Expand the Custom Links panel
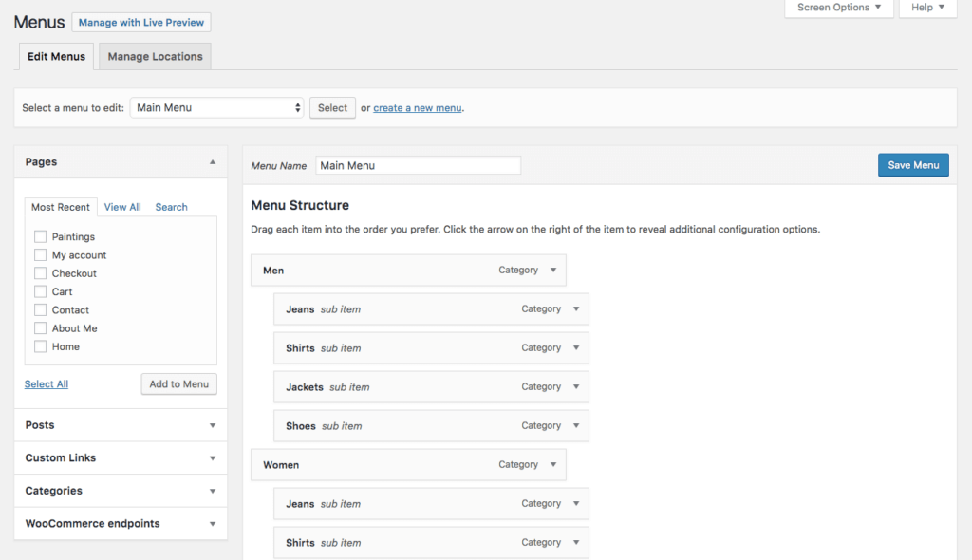972x560 pixels. coord(120,457)
